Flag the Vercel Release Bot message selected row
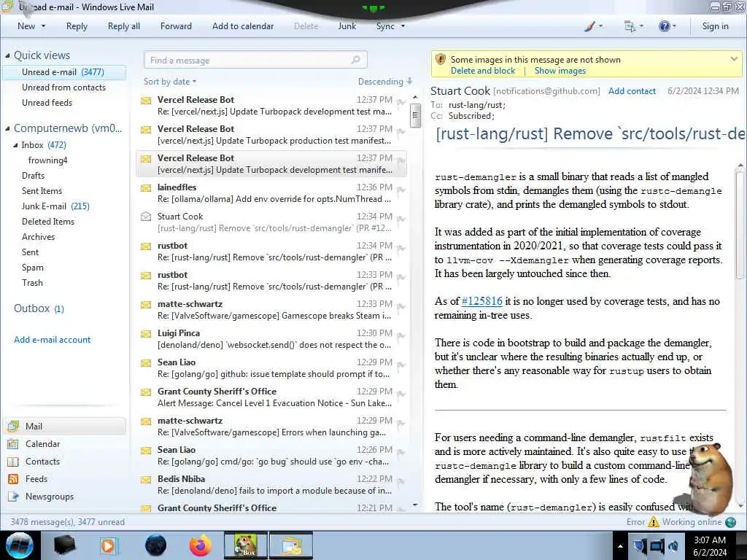The width and height of the screenshot is (747, 560). (x=400, y=160)
